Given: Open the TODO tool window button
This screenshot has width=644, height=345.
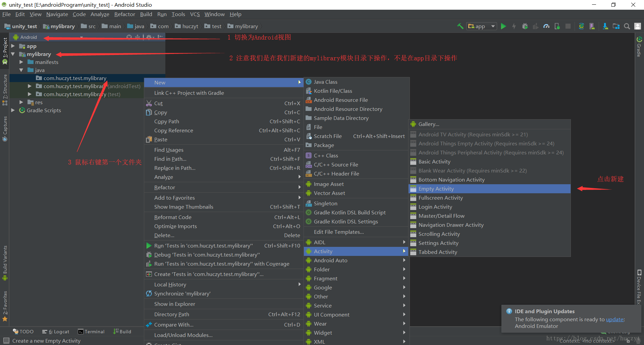Looking at the screenshot, I should 23,332.
